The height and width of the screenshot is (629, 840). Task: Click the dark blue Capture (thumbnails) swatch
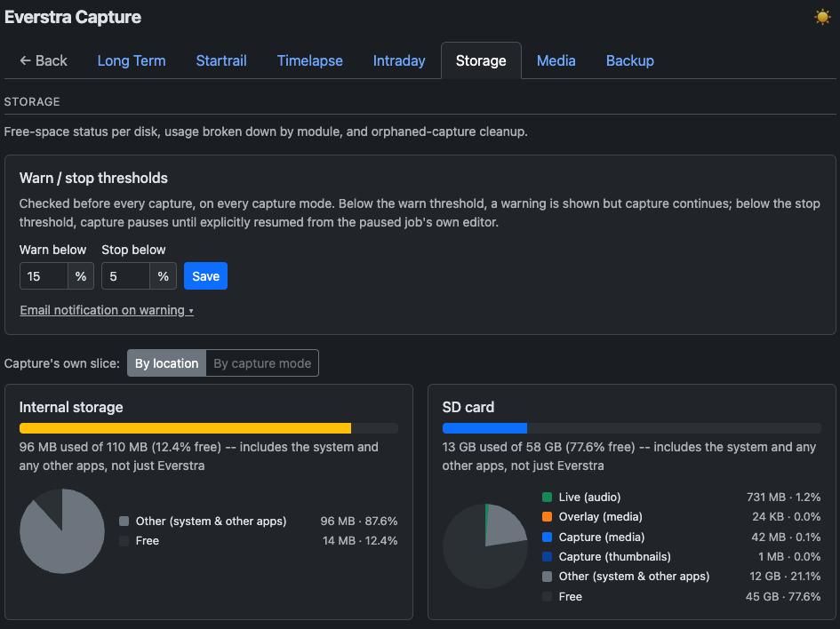click(x=547, y=557)
